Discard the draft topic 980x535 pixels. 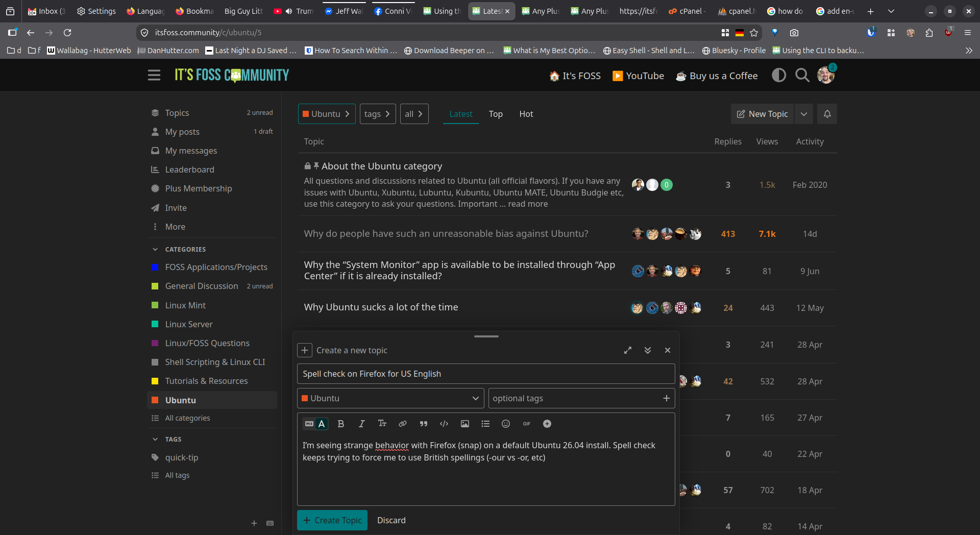point(391,520)
